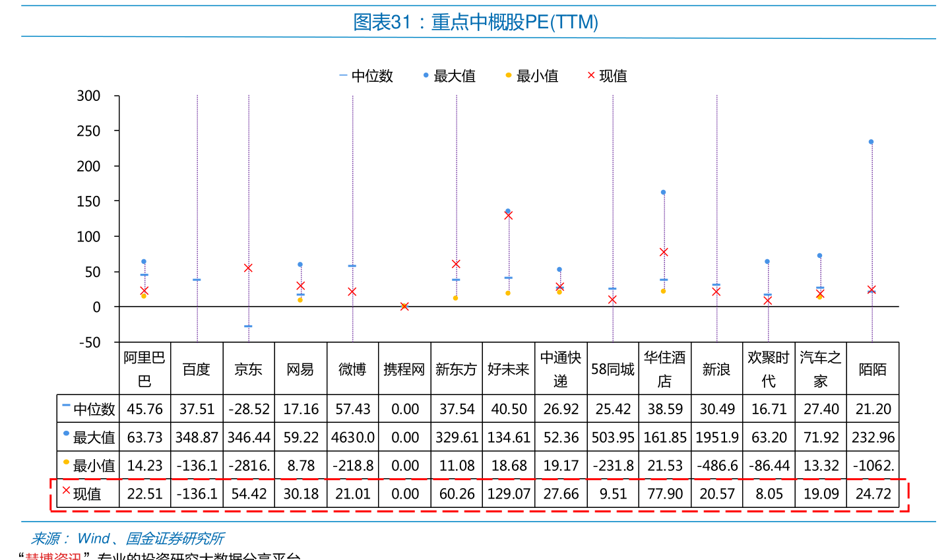Click the 好未来 red cross marker in the chart

point(508,216)
